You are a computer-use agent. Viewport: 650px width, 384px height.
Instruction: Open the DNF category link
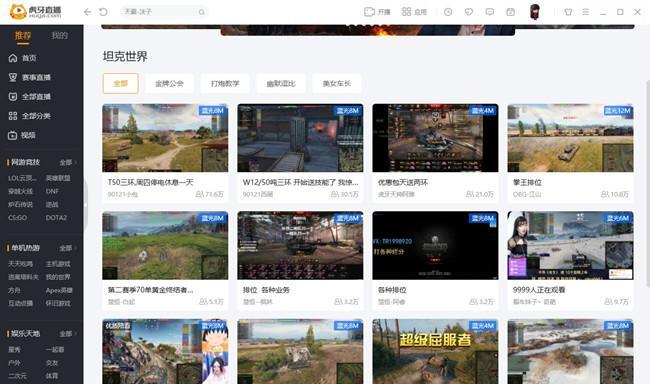click(x=52, y=191)
